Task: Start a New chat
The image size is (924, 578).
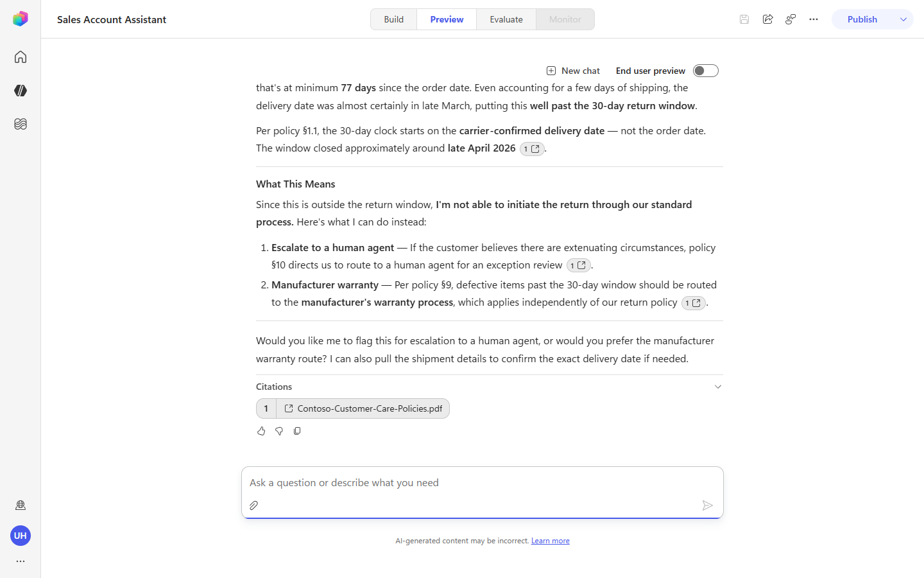Action: pos(573,71)
